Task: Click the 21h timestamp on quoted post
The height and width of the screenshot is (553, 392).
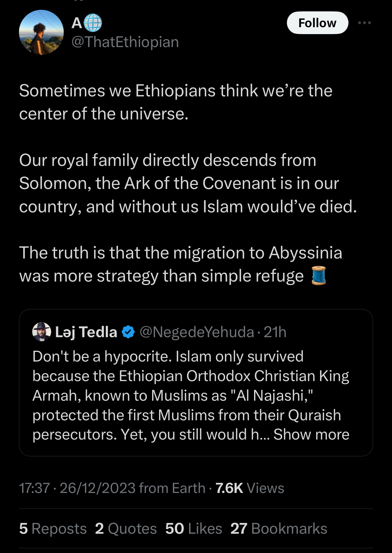Action: (x=275, y=332)
